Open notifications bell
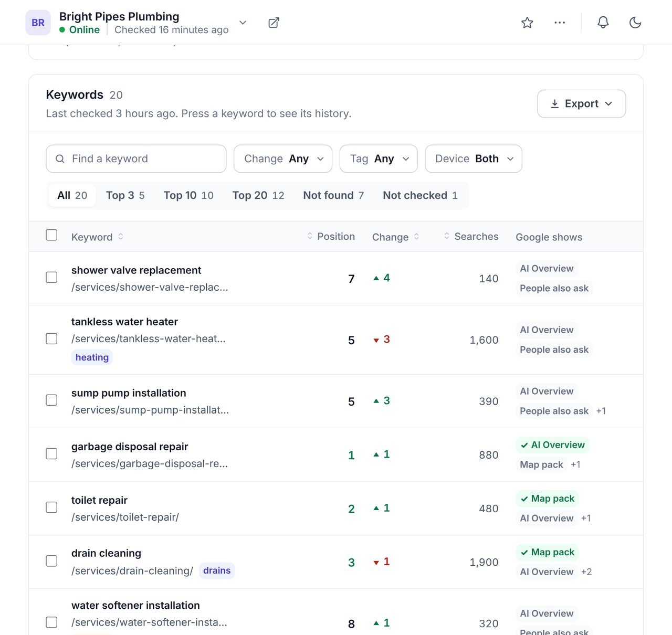The image size is (672, 635). [603, 23]
